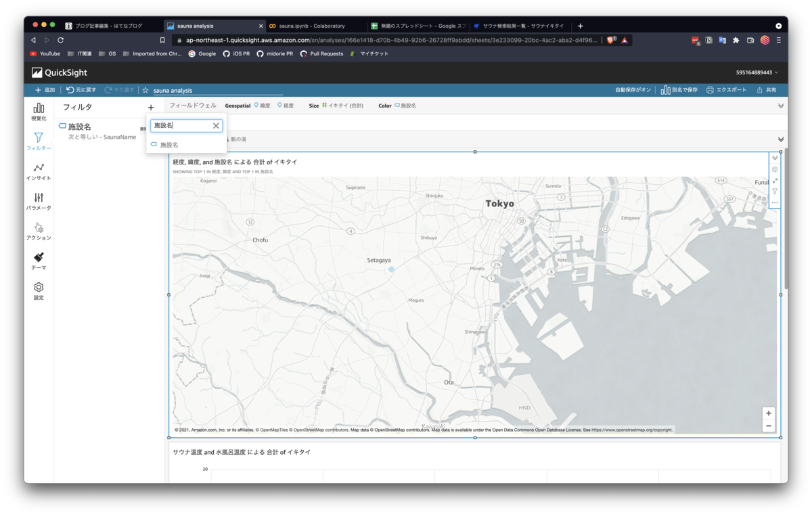Open the アクション sidebar panel

[x=39, y=231]
